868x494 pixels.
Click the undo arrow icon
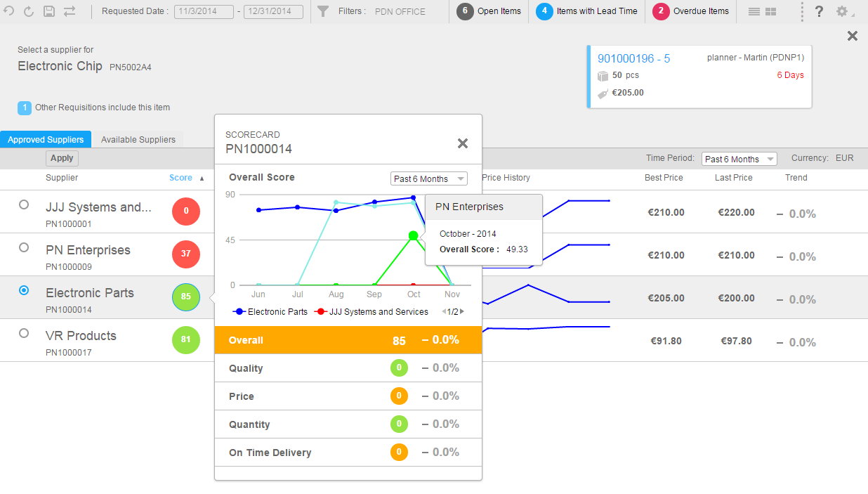click(x=9, y=11)
